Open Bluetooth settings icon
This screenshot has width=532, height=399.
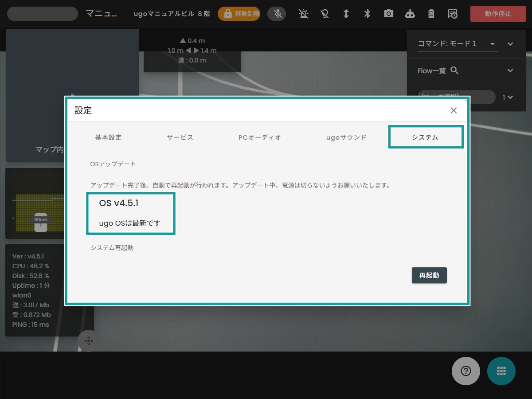pyautogui.click(x=367, y=14)
